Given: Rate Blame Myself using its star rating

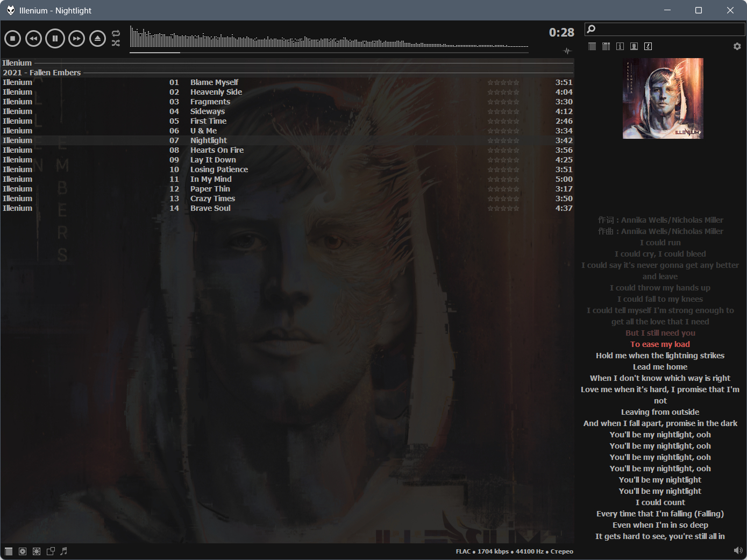Looking at the screenshot, I should pos(503,82).
